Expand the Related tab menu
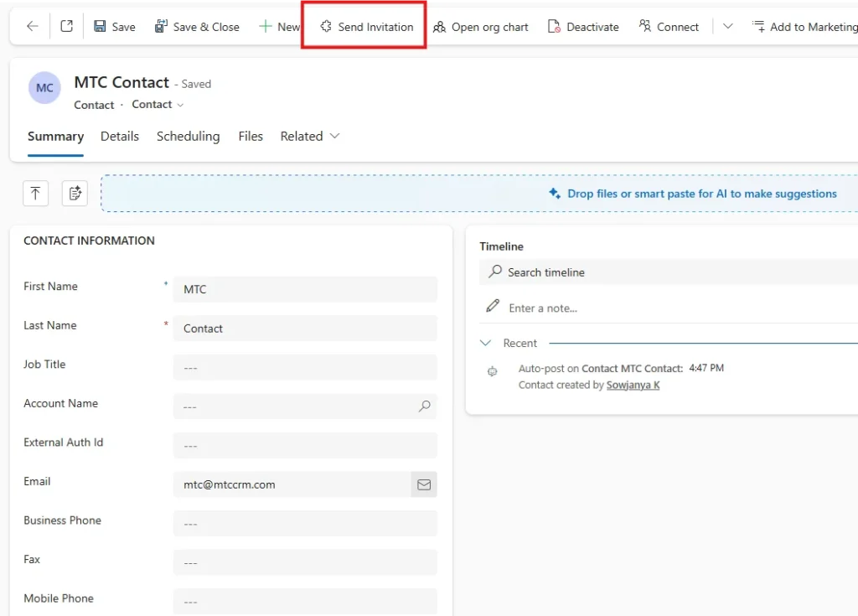The height and width of the screenshot is (616, 858). pos(310,137)
